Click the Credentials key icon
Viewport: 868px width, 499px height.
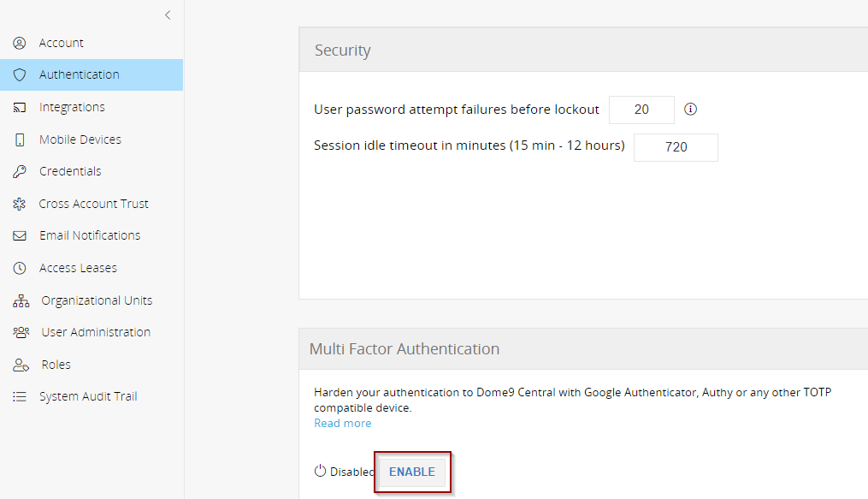pos(20,172)
